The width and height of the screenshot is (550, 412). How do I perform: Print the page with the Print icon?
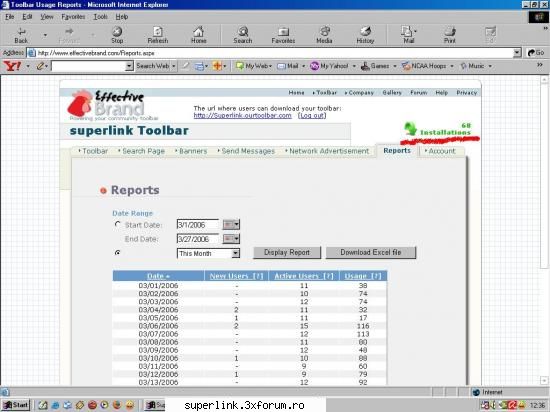coord(450,35)
